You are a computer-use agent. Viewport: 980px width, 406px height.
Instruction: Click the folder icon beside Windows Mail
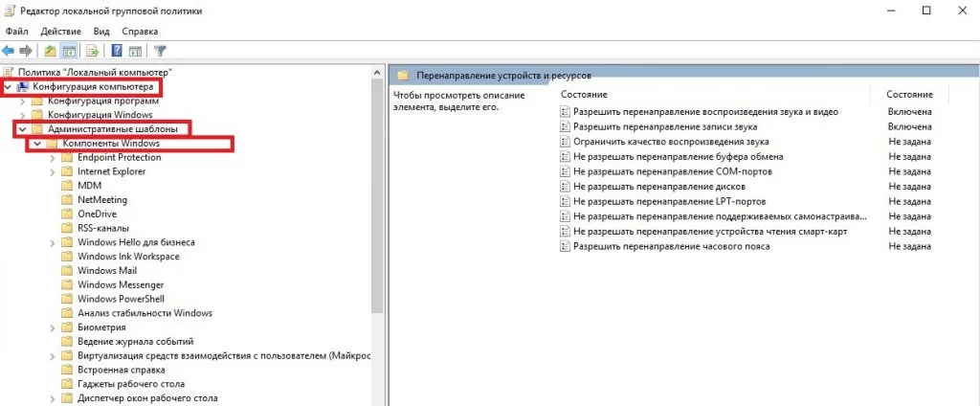pyautogui.click(x=68, y=271)
